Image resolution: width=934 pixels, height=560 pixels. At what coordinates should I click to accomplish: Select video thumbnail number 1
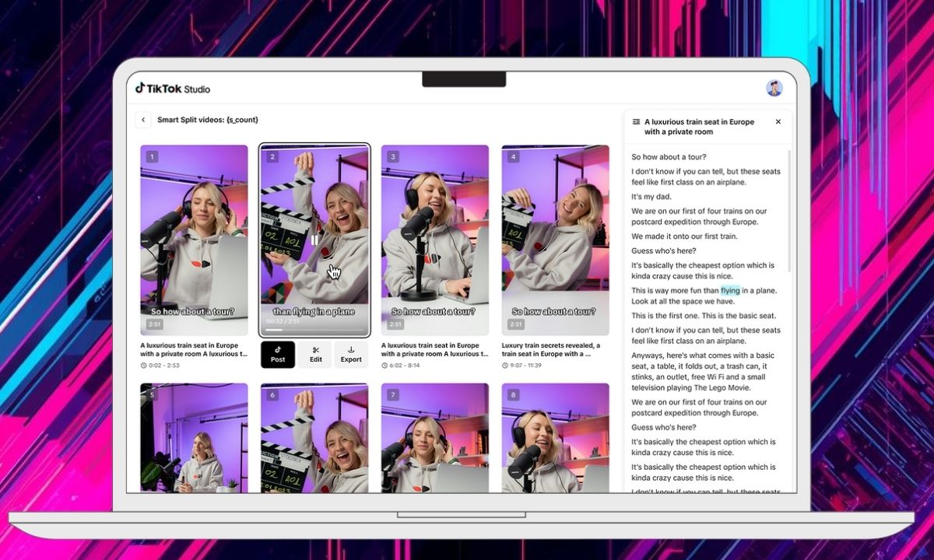click(x=194, y=240)
